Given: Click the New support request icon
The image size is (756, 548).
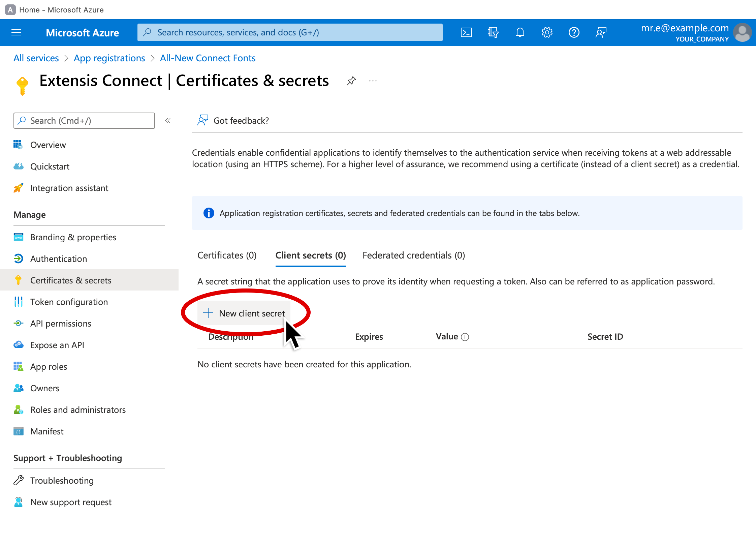Looking at the screenshot, I should (18, 502).
